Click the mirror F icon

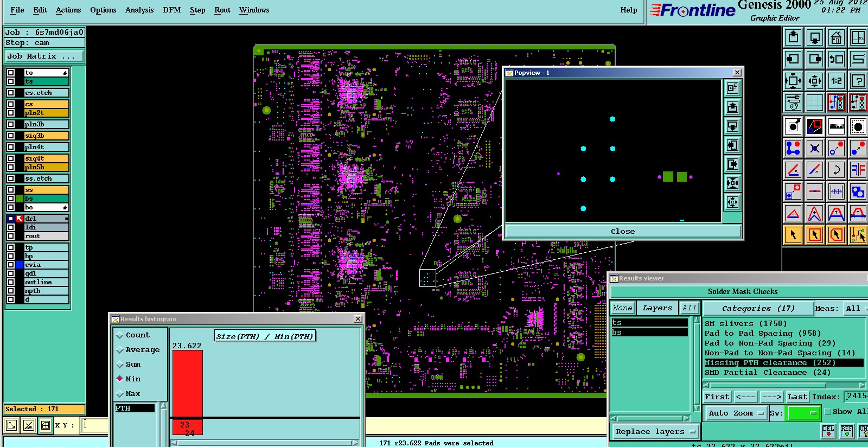(x=858, y=170)
